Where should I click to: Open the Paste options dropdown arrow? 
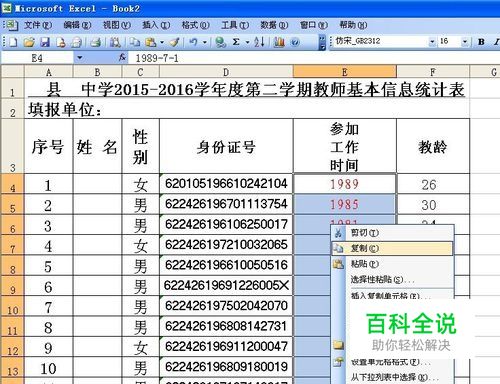point(162,42)
